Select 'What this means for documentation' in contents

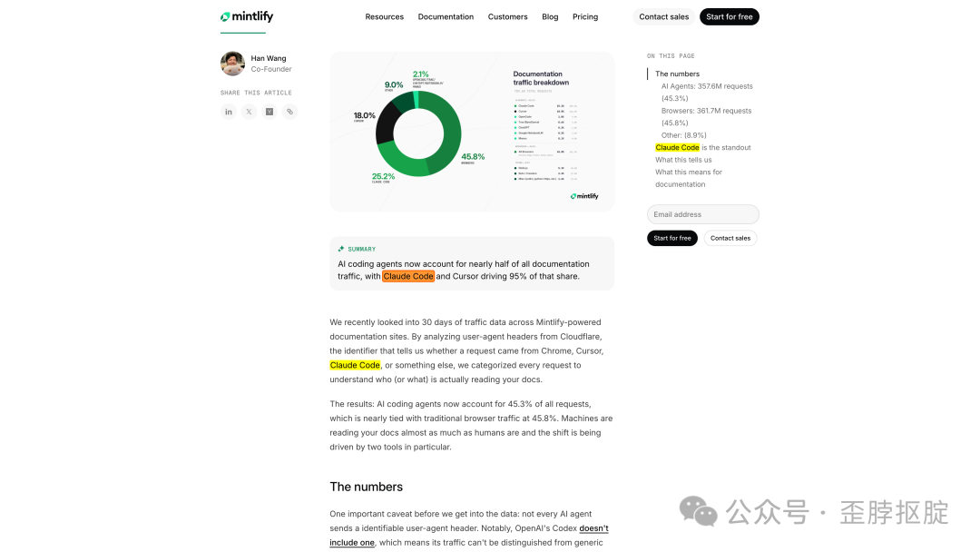(689, 178)
